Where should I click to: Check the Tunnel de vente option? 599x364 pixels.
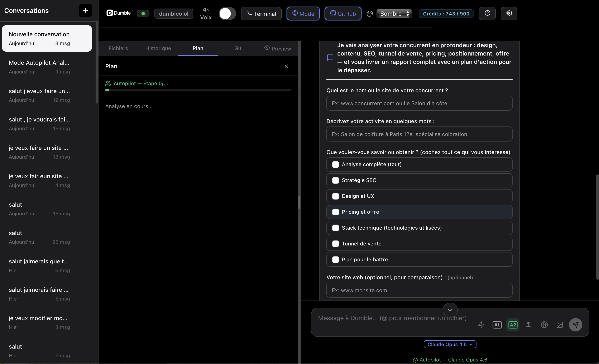click(x=336, y=244)
